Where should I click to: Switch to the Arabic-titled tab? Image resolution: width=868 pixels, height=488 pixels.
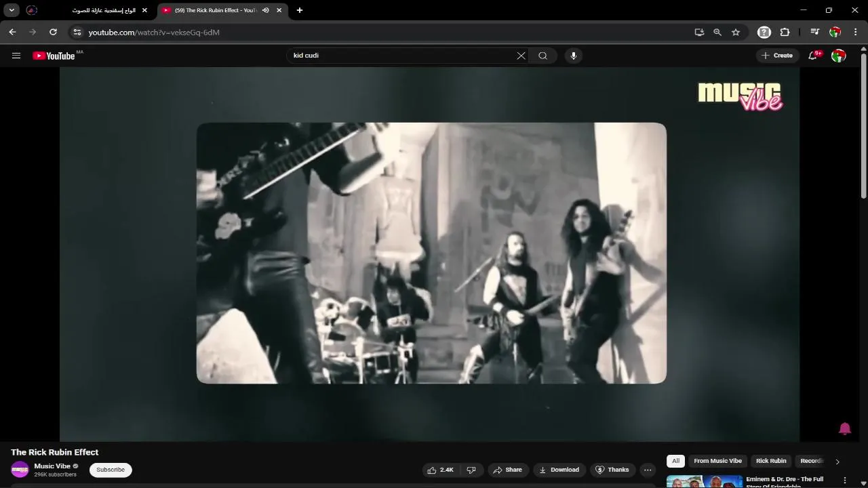point(103,10)
